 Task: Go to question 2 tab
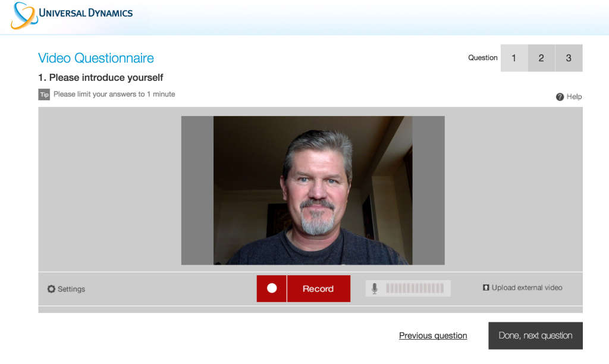tap(541, 58)
